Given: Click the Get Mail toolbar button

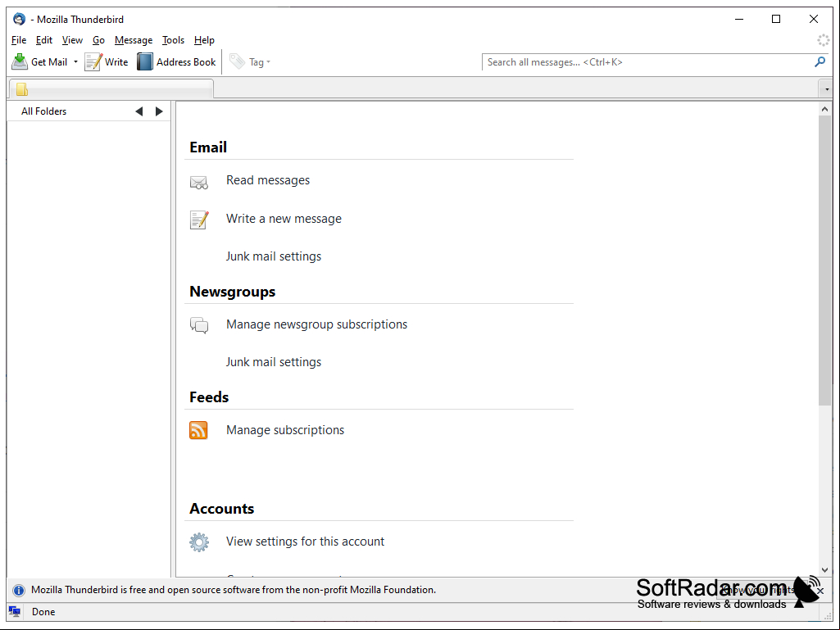Looking at the screenshot, I should coord(39,62).
